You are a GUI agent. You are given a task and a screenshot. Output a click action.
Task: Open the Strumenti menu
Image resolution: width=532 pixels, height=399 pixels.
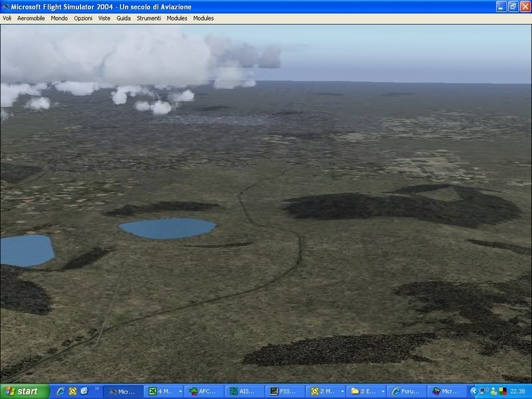pos(148,19)
